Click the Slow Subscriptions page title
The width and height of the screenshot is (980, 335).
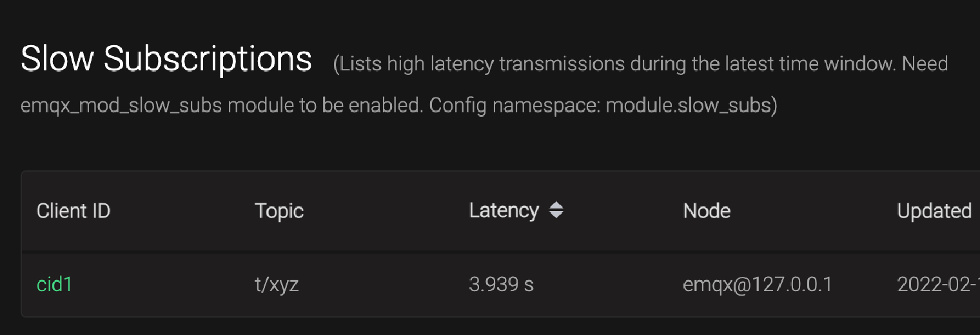(166, 59)
